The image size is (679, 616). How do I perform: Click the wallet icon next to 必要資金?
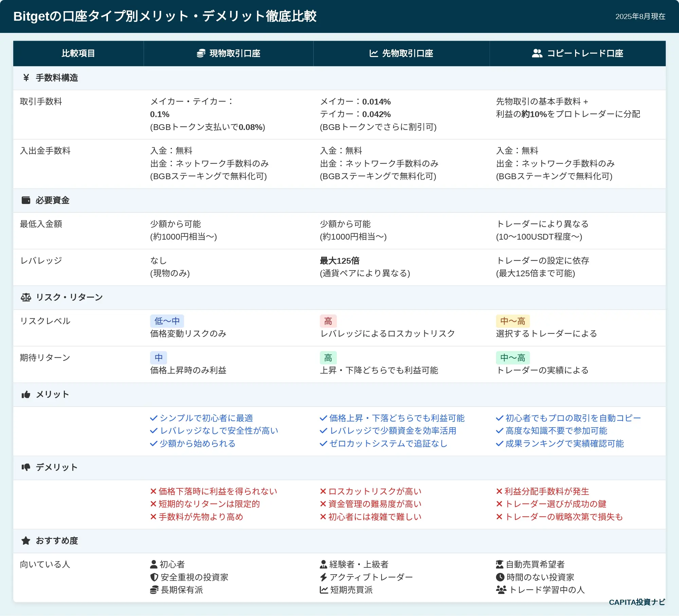tap(26, 200)
